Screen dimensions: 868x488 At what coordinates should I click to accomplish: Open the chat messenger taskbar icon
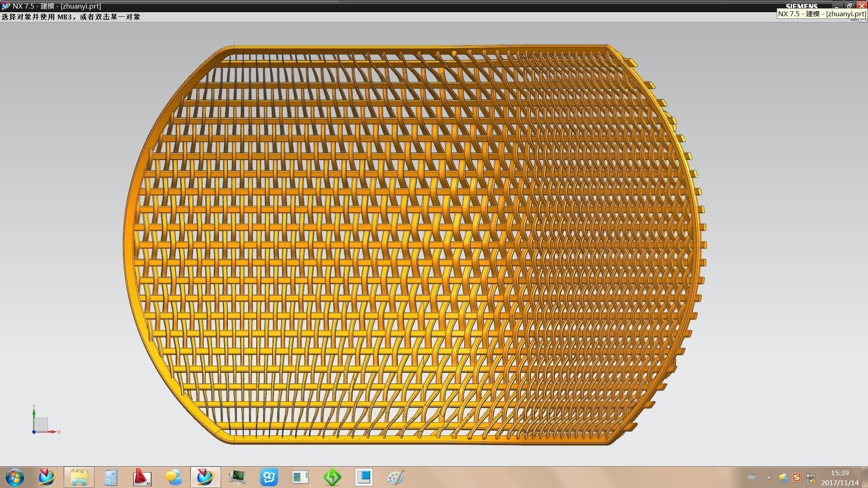(x=174, y=477)
